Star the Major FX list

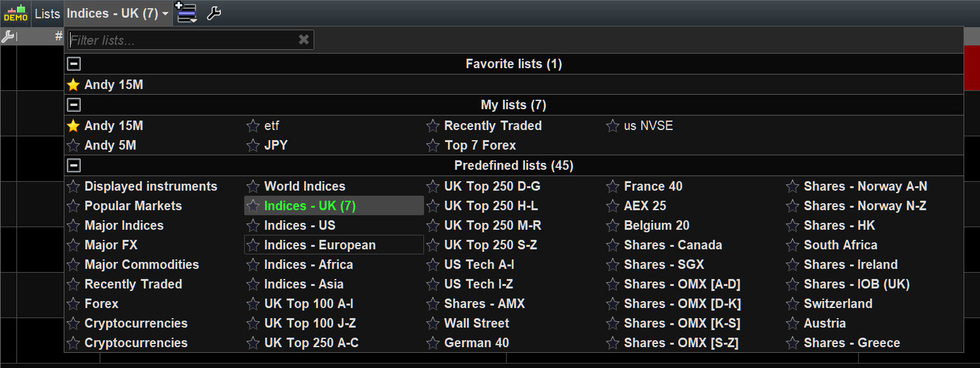point(73,246)
